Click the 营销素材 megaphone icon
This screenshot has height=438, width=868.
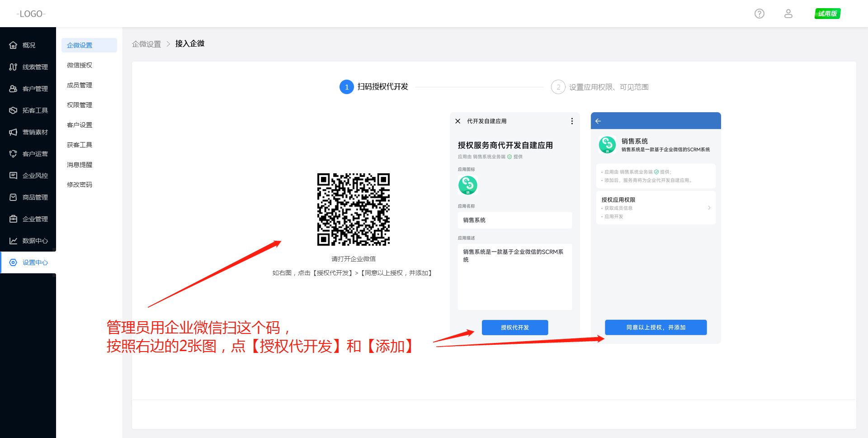(13, 132)
